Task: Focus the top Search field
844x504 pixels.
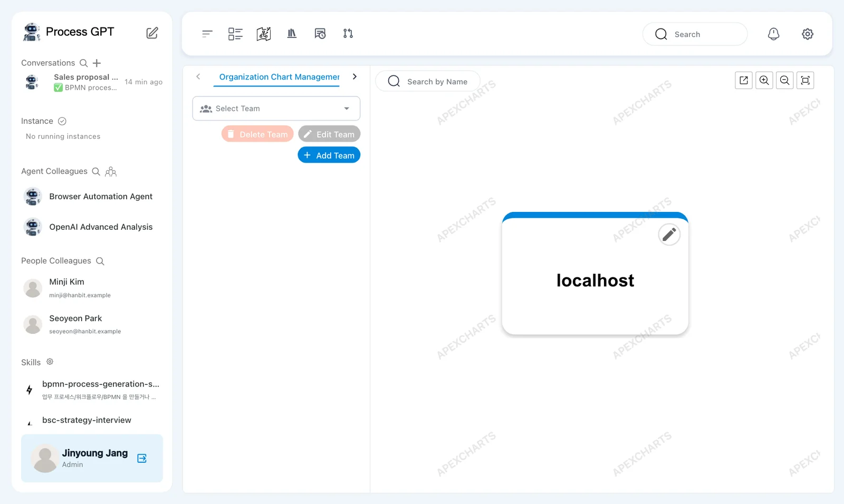Action: click(695, 34)
